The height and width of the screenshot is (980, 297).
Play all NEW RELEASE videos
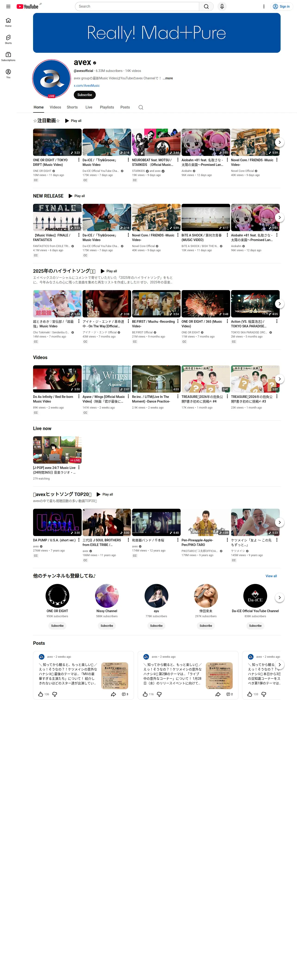pos(76,196)
